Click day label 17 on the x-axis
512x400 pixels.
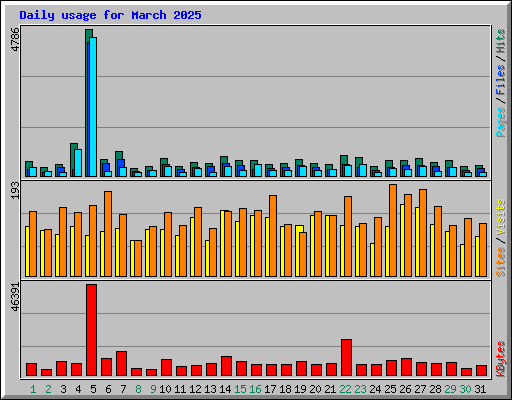click(x=270, y=389)
